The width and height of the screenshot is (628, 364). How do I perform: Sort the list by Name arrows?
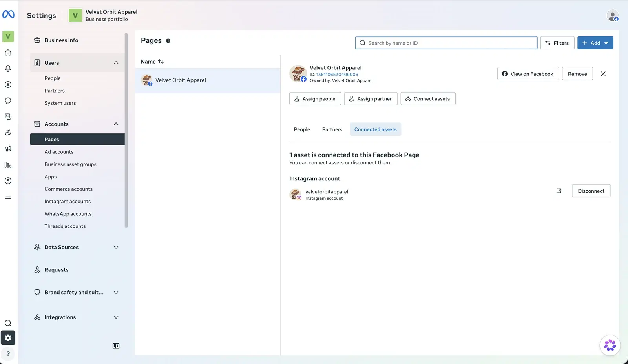161,62
